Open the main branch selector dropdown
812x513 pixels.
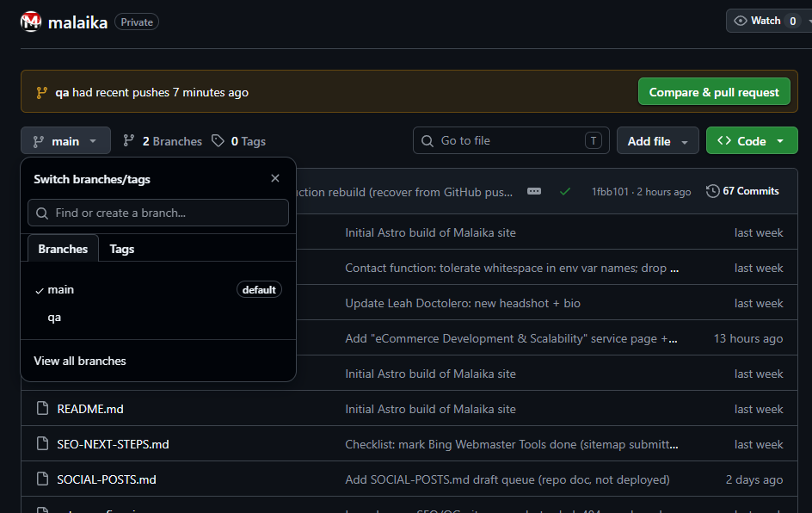coord(65,141)
